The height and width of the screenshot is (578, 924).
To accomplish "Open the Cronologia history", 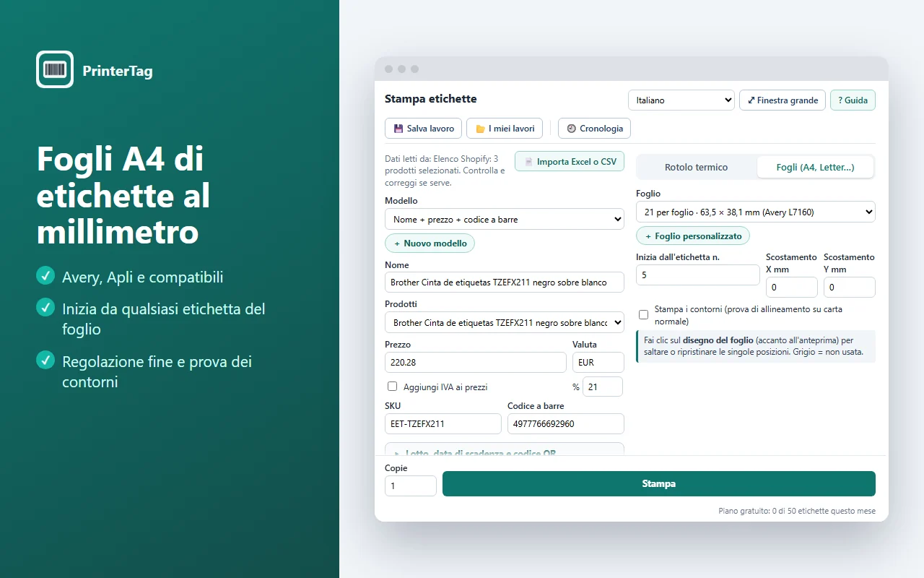I will pyautogui.click(x=595, y=129).
